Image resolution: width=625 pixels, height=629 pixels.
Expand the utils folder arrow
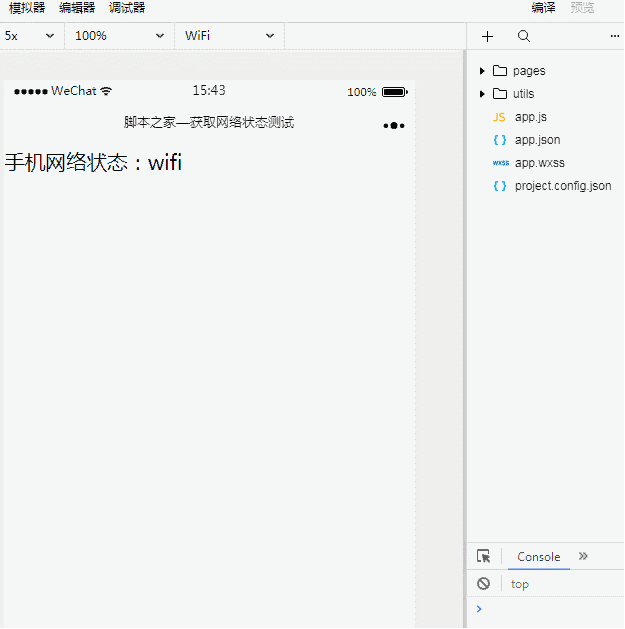482,94
